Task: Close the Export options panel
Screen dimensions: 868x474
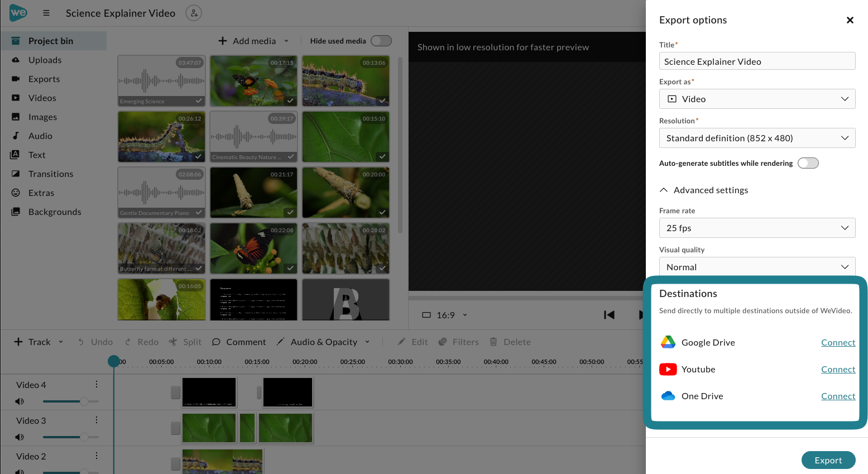Action: pos(850,20)
